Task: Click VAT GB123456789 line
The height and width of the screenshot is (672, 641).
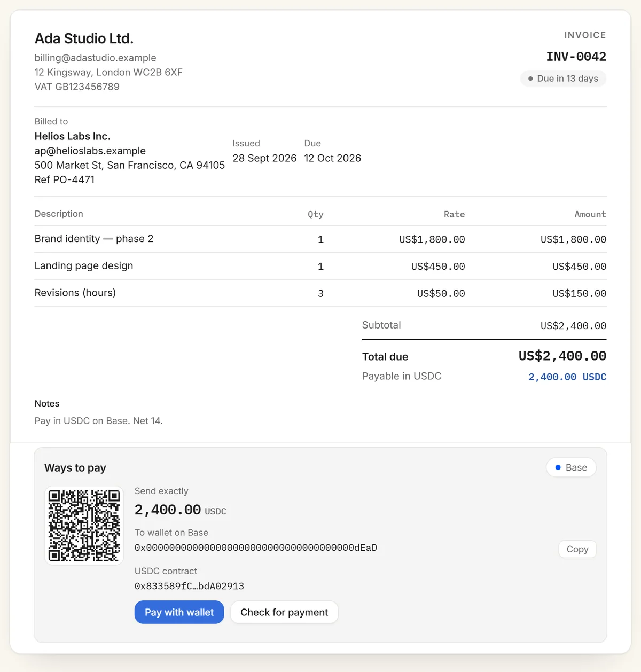Action: click(77, 87)
